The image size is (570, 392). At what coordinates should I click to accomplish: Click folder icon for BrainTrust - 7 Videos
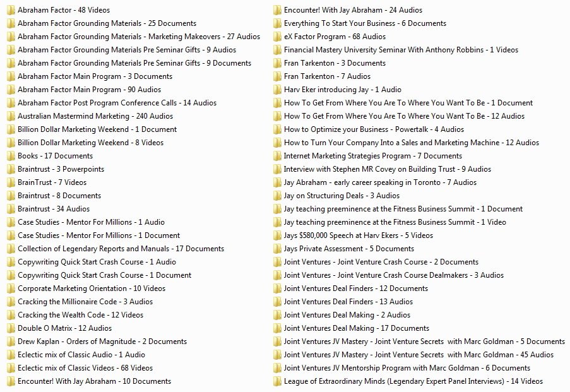coord(11,182)
